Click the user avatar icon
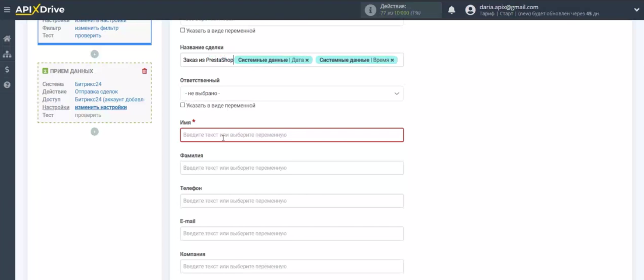Image resolution: width=644 pixels, height=280 pixels. click(470, 10)
